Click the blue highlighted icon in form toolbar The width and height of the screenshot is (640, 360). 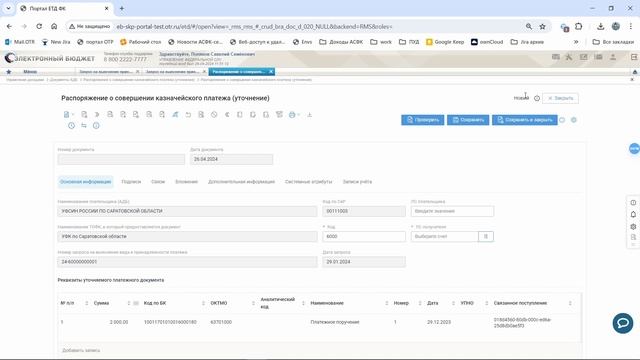click(175, 115)
